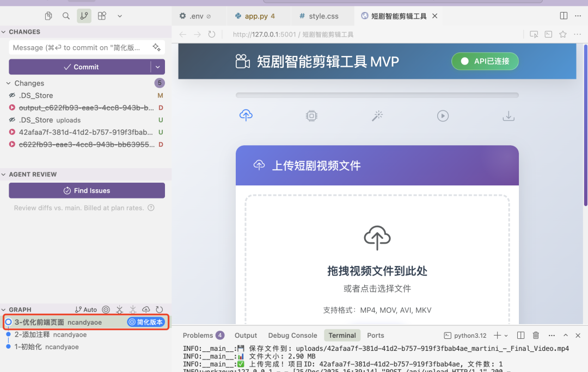Select the chip processing step icon

pyautogui.click(x=311, y=116)
